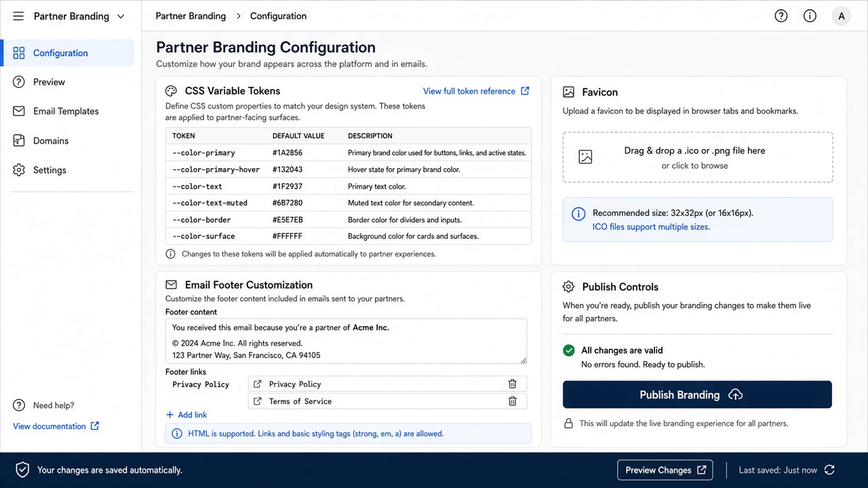This screenshot has width=868, height=488.
Task: Open View full token reference link
Action: 476,91
